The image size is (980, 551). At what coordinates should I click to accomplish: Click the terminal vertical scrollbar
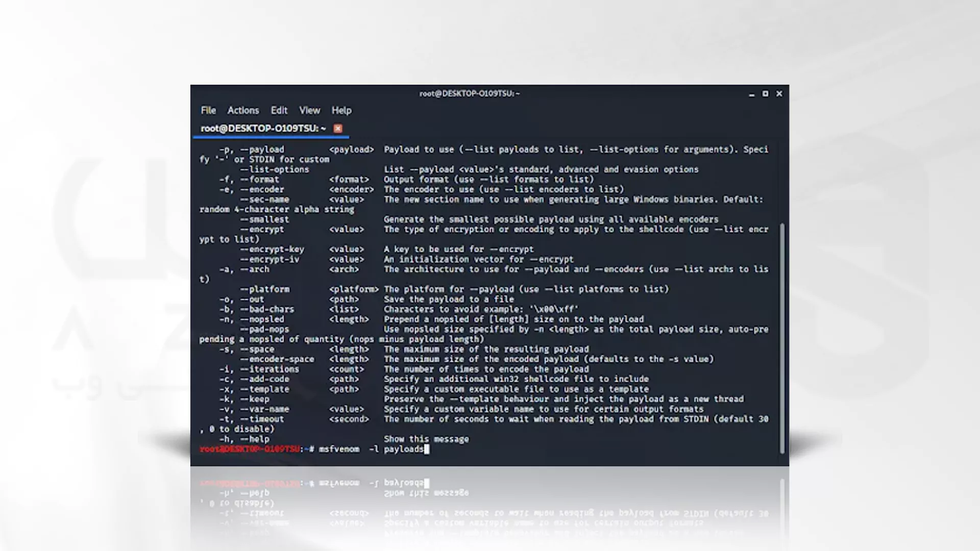(x=782, y=338)
